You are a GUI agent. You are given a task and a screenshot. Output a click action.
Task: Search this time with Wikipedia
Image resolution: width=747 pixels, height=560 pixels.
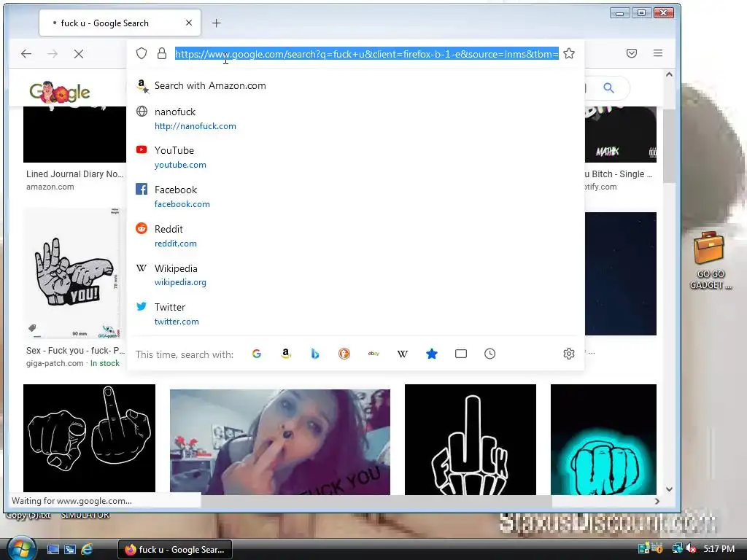tap(403, 354)
